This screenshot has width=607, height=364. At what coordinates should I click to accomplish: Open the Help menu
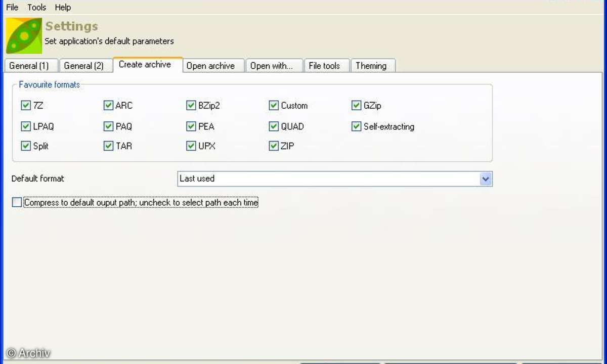coord(63,7)
